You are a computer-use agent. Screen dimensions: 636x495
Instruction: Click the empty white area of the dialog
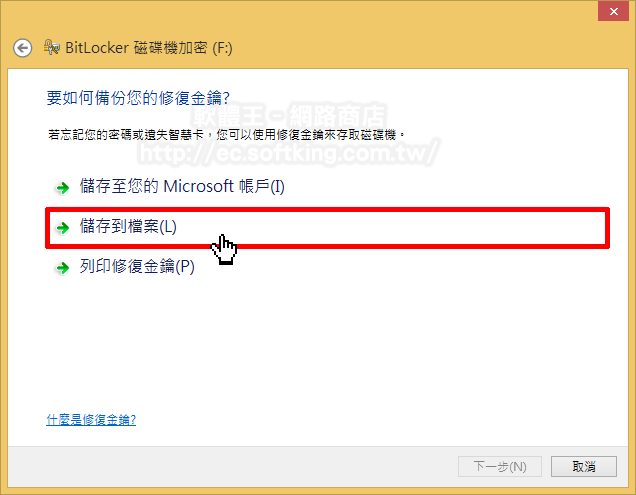pos(365,345)
